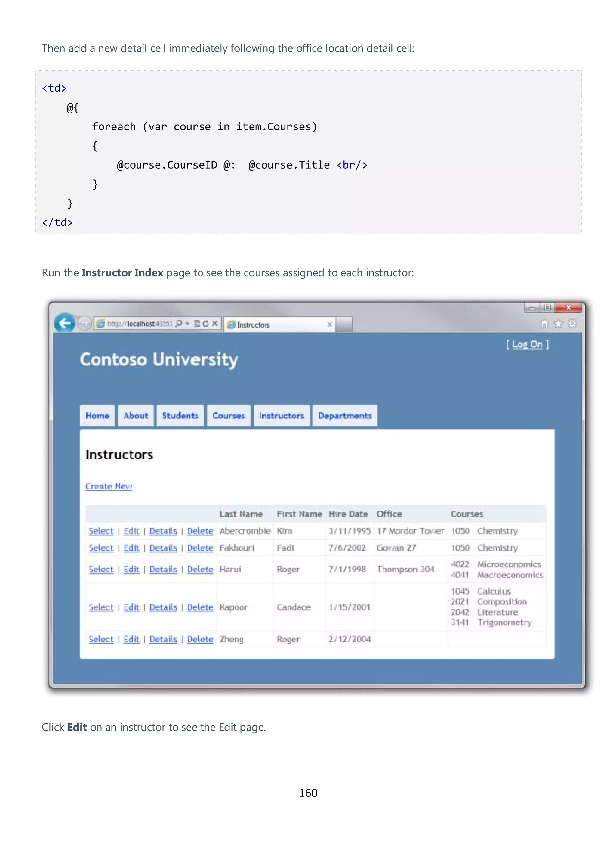616x860 pixels.
Task: Click the stop icon in address bar
Action: [214, 323]
